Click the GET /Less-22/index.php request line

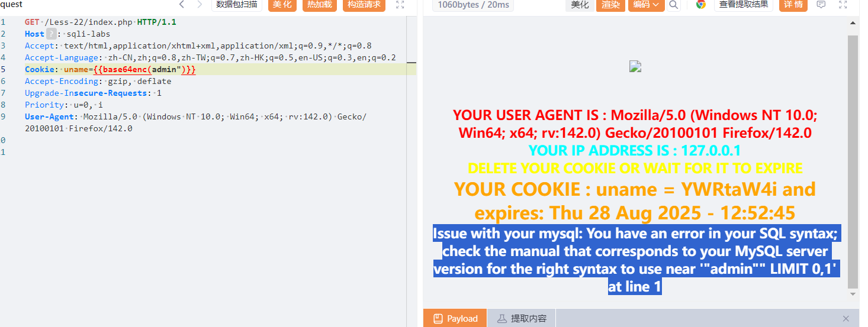pos(100,22)
